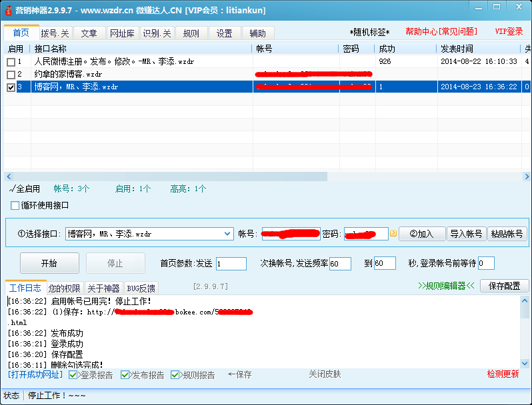Uncheck row 3 博客网 interface checkbox
The height and width of the screenshot is (405, 532).
[x=11, y=87]
